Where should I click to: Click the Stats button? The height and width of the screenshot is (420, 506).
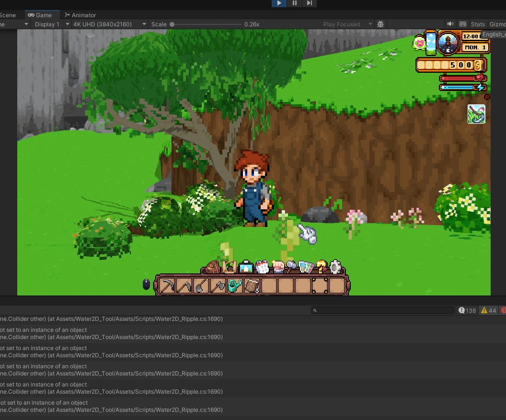(478, 24)
